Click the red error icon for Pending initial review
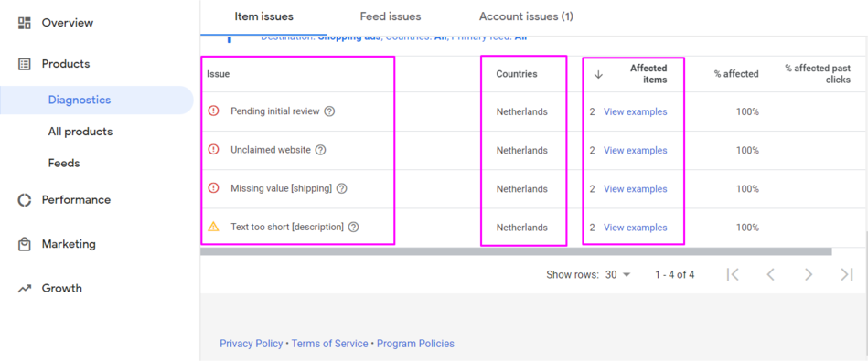Screen dimensions: 868x361 click(x=213, y=111)
